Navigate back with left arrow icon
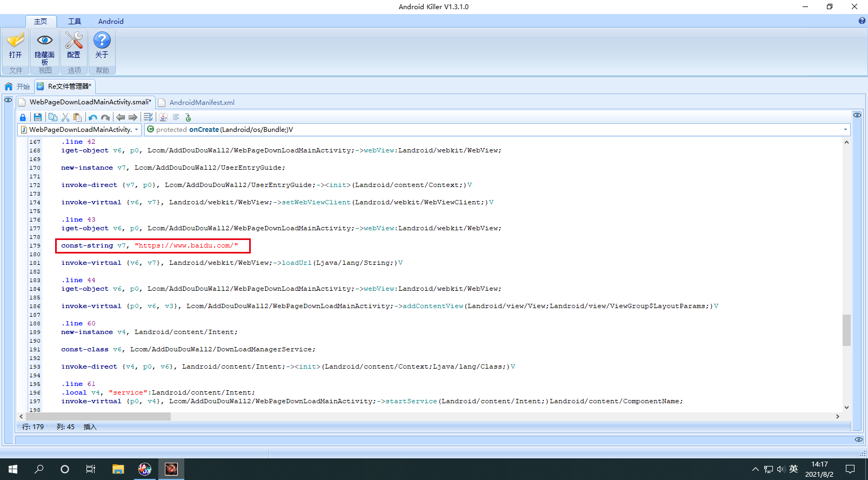This screenshot has width=868, height=480. point(121,117)
